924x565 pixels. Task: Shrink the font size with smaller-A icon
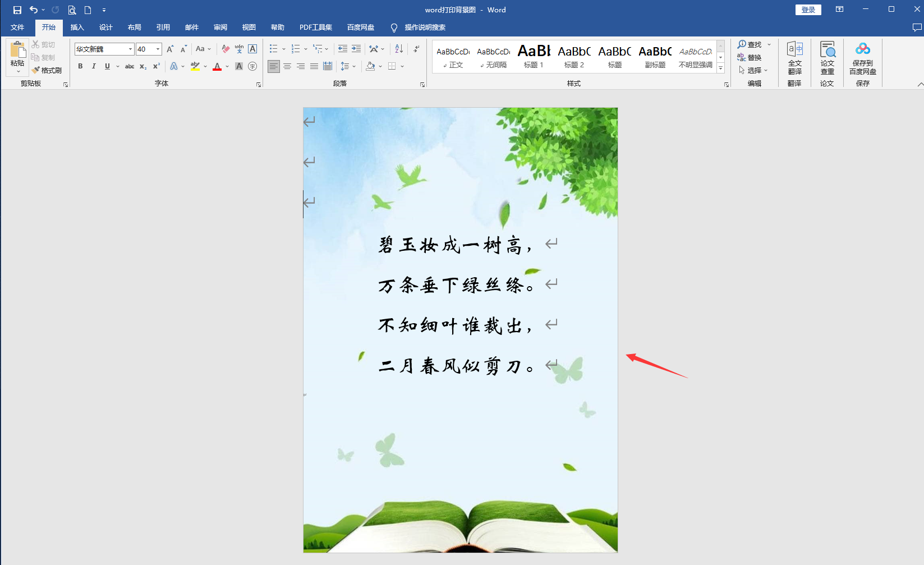point(183,49)
